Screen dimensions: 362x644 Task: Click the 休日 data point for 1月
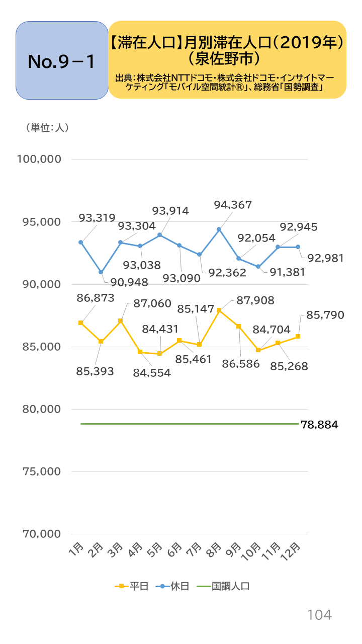80,243
